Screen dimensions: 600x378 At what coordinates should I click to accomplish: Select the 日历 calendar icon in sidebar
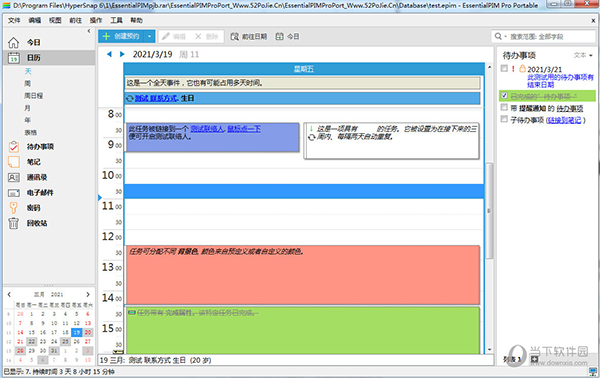13,58
